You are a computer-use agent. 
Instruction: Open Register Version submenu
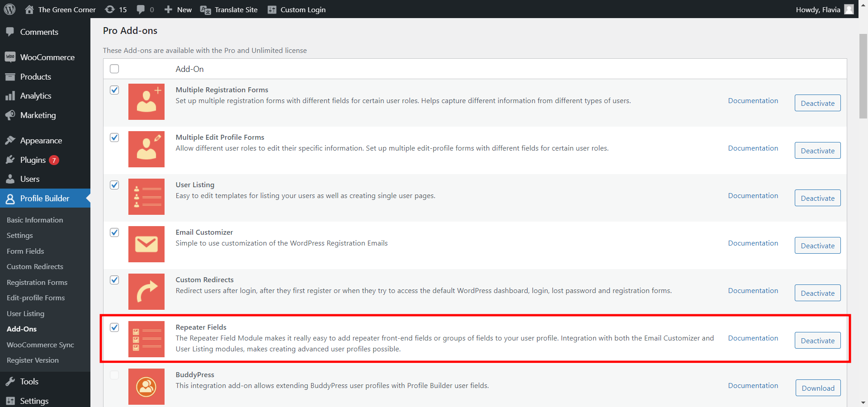click(33, 360)
